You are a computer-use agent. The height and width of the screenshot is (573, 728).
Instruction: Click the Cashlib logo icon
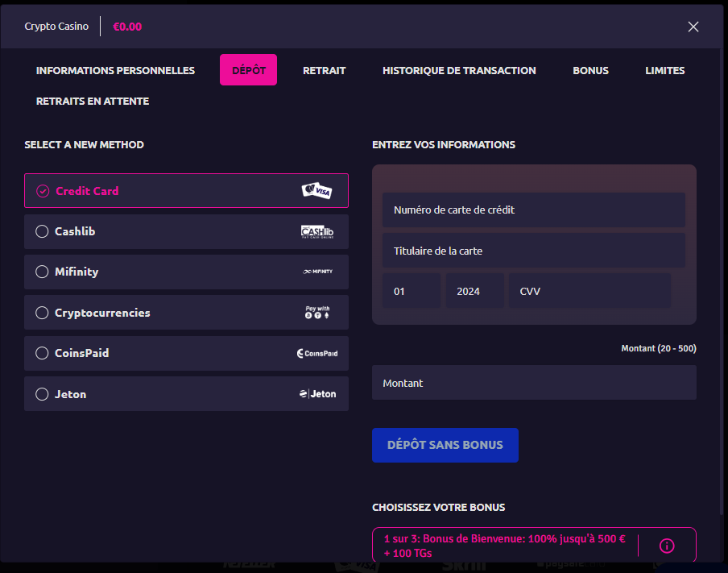point(316,232)
